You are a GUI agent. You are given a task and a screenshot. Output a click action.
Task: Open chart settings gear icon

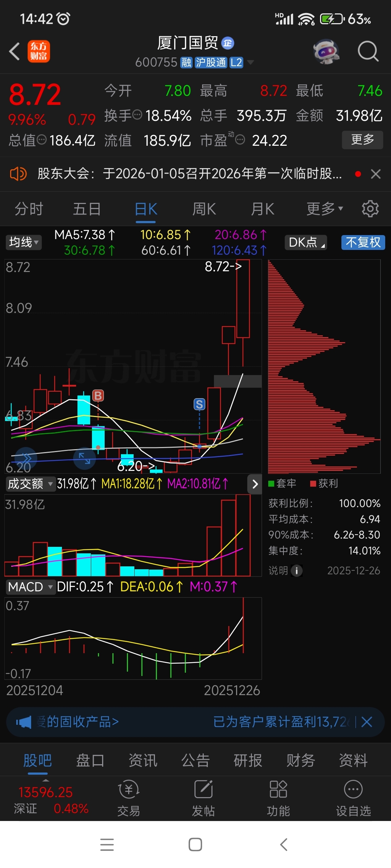[370, 209]
